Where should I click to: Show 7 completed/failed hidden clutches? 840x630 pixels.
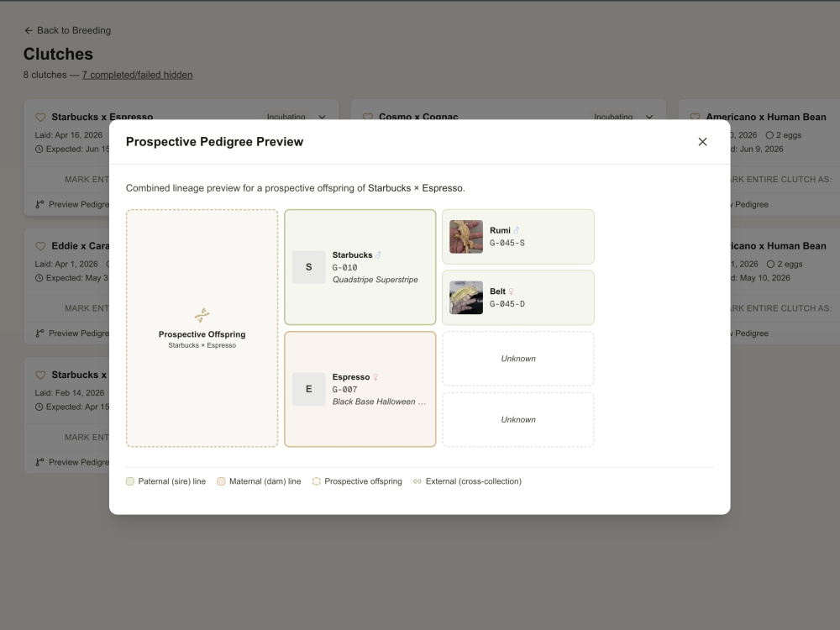(x=137, y=75)
